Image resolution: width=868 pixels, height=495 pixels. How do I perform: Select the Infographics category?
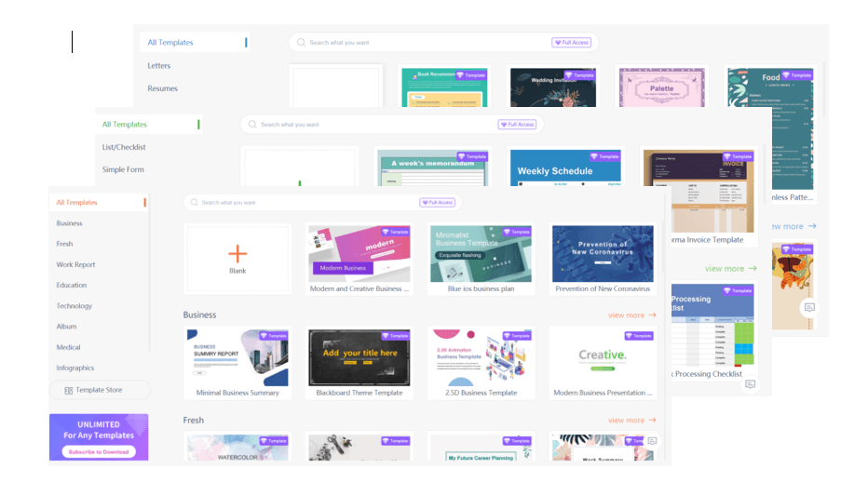[75, 368]
